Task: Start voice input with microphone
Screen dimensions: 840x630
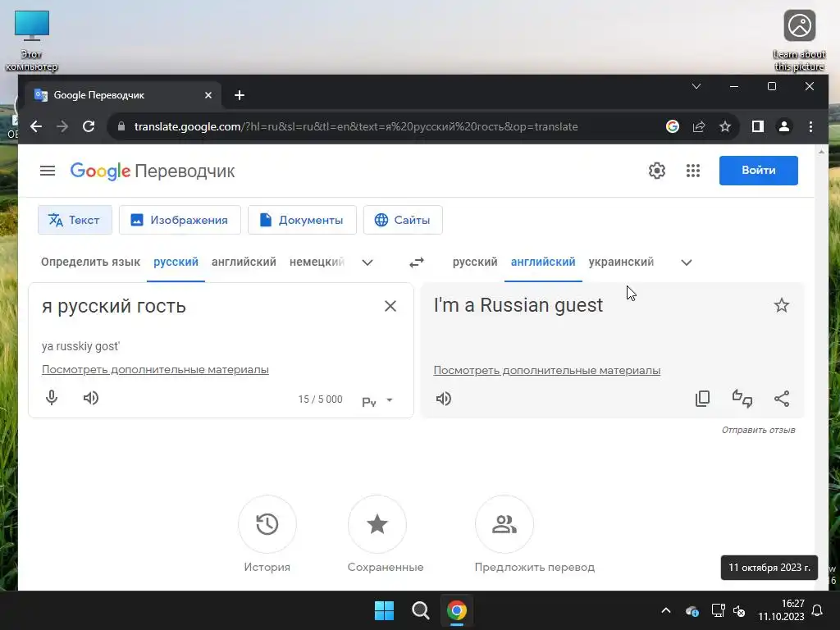Action: [52, 398]
